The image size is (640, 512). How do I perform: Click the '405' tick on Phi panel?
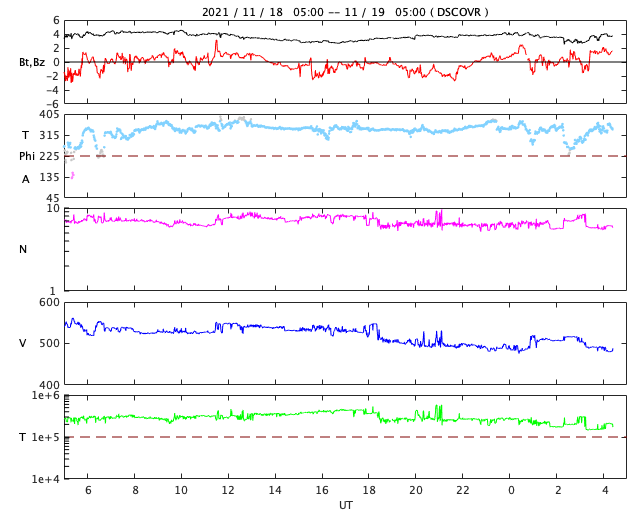(49, 115)
